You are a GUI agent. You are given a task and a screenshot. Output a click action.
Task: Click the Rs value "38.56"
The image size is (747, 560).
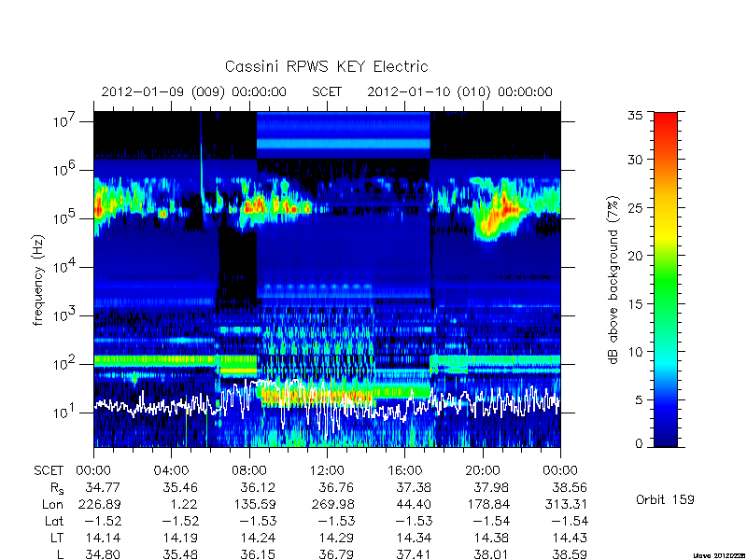[x=570, y=487]
